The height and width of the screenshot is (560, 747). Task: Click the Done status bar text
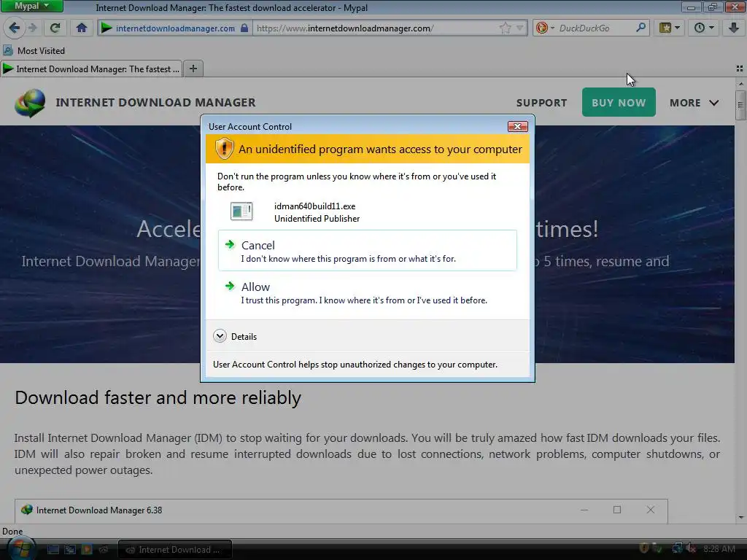click(x=12, y=532)
